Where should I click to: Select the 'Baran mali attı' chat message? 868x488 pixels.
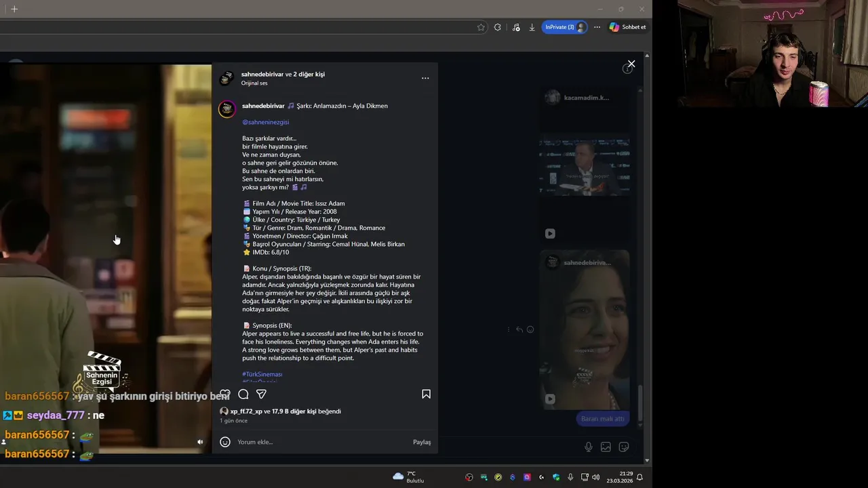pos(602,419)
